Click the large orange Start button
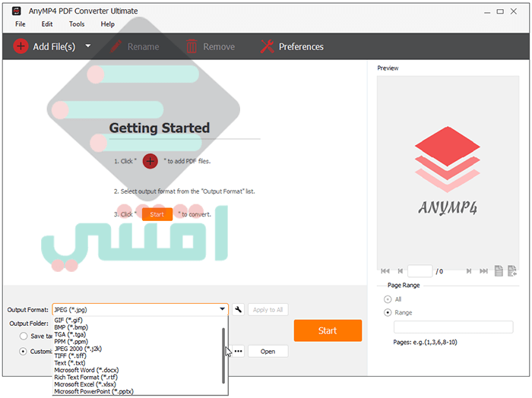This screenshot has height=398, width=532. 328,330
